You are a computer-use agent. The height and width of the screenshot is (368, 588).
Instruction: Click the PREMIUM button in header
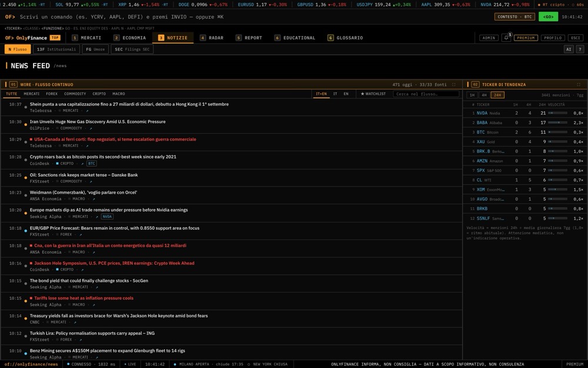[526, 38]
